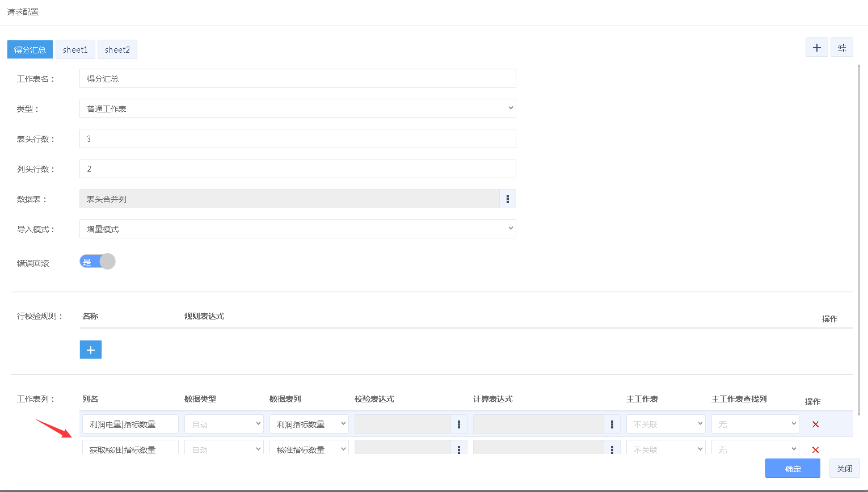
Task: Delete the 利润电量|指标数量 column row
Action: click(815, 424)
